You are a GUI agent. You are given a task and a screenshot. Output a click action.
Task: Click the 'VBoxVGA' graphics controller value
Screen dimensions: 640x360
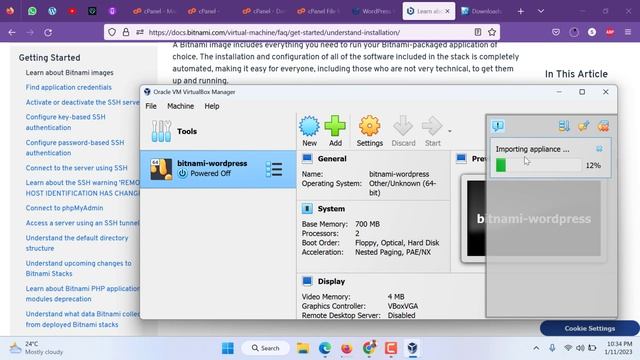tap(402, 306)
